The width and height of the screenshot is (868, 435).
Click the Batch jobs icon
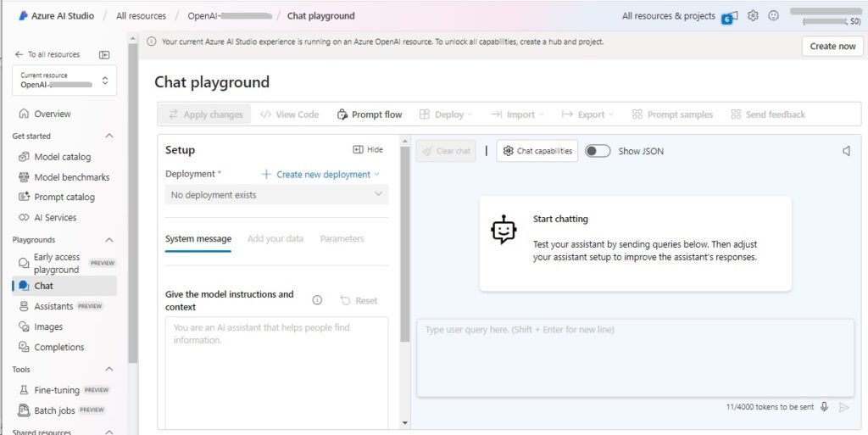24,410
